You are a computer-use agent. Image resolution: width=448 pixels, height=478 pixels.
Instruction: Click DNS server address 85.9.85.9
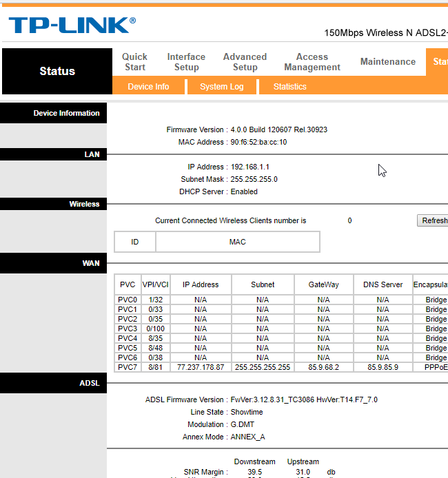pyautogui.click(x=383, y=367)
